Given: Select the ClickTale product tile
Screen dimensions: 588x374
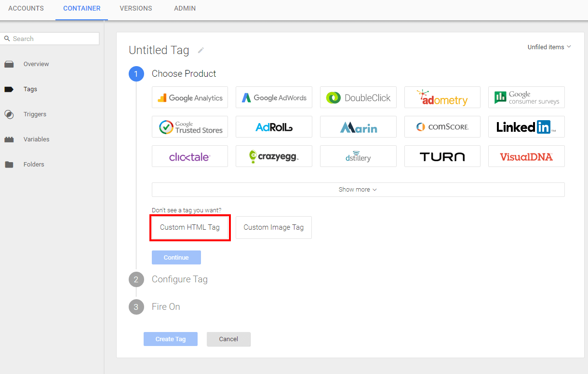Looking at the screenshot, I should (x=190, y=156).
